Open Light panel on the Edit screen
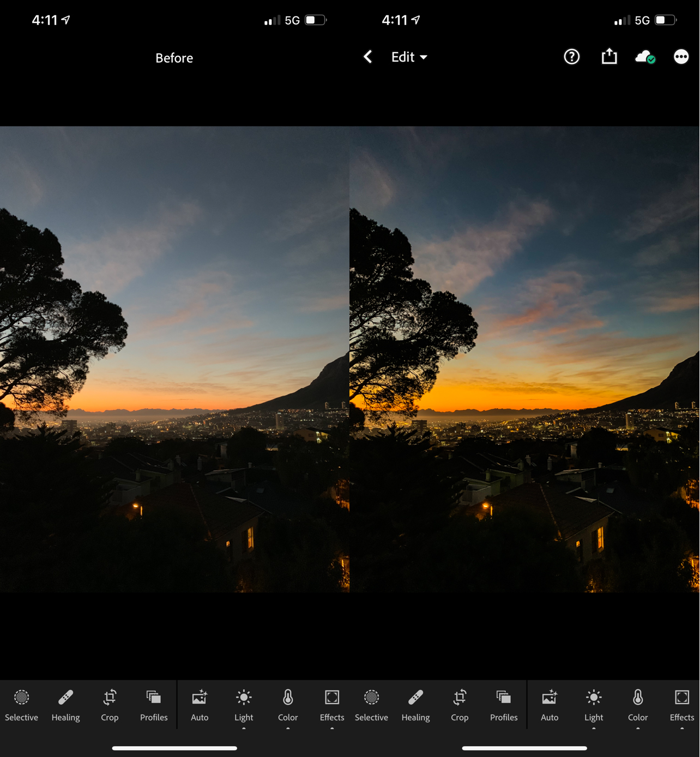This screenshot has height=757, width=700. tap(594, 705)
